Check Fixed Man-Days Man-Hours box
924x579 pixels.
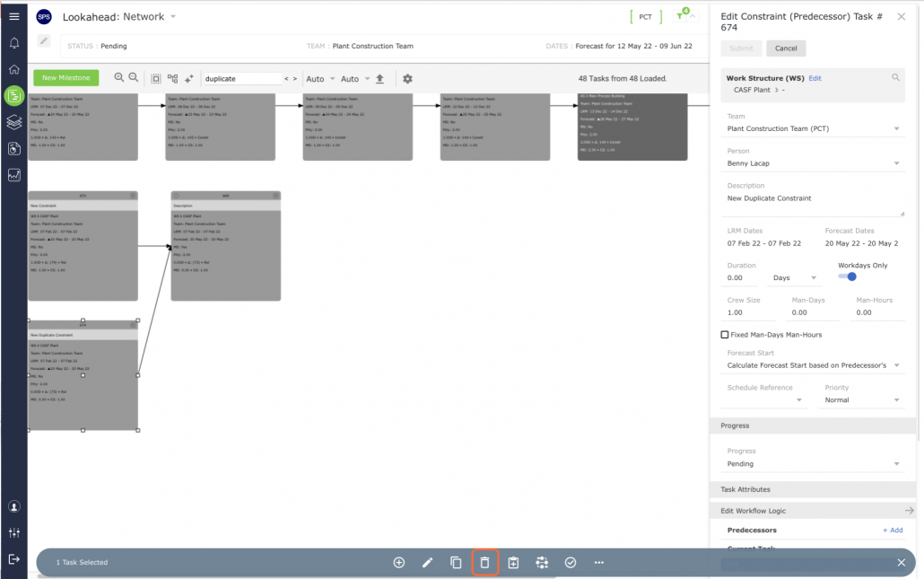pos(725,334)
